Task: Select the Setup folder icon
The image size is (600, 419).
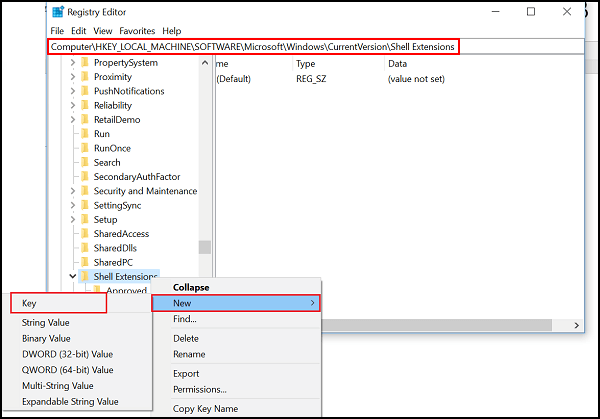Action: coord(85,219)
